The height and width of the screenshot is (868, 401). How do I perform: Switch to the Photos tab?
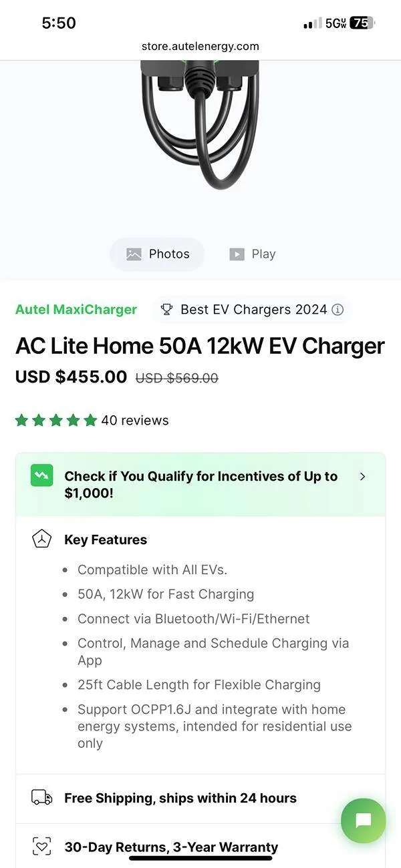(158, 254)
